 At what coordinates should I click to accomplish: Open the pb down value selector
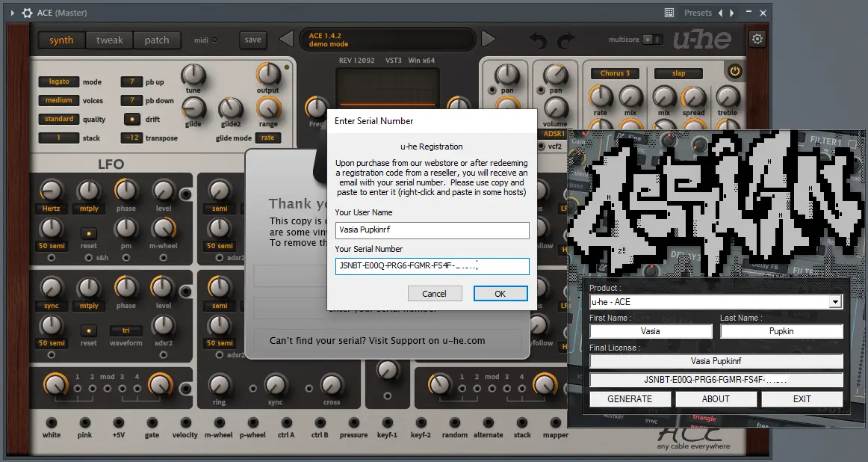131,100
